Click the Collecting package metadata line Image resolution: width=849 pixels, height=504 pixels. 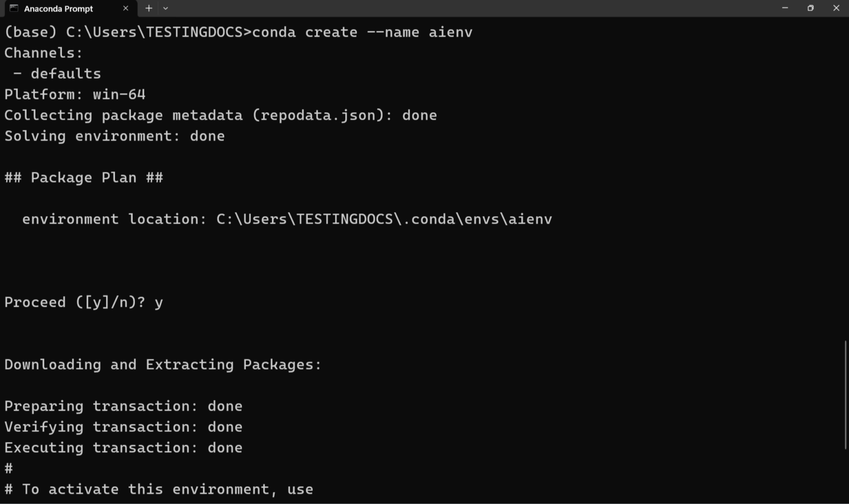click(220, 115)
